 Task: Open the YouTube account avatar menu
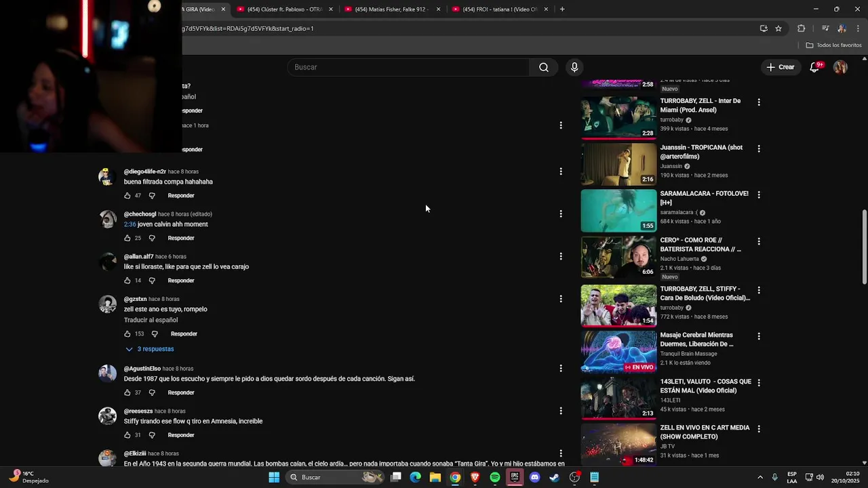[840, 67]
